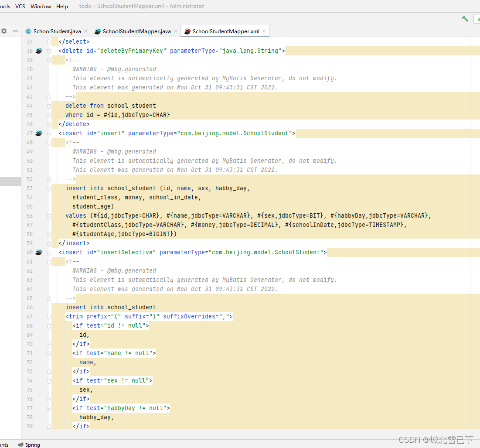The image size is (480, 448).
Task: Collapse the generated comment block at line 39
Action: 49,60
